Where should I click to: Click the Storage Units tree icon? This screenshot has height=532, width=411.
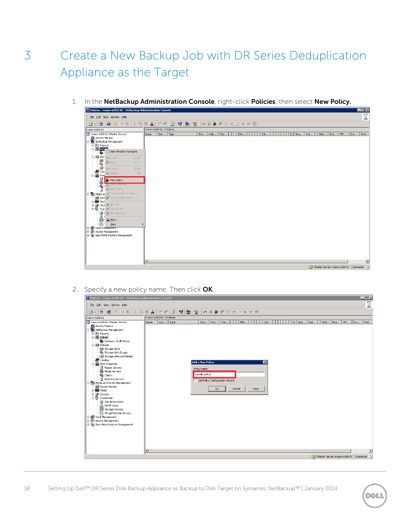(x=102, y=349)
